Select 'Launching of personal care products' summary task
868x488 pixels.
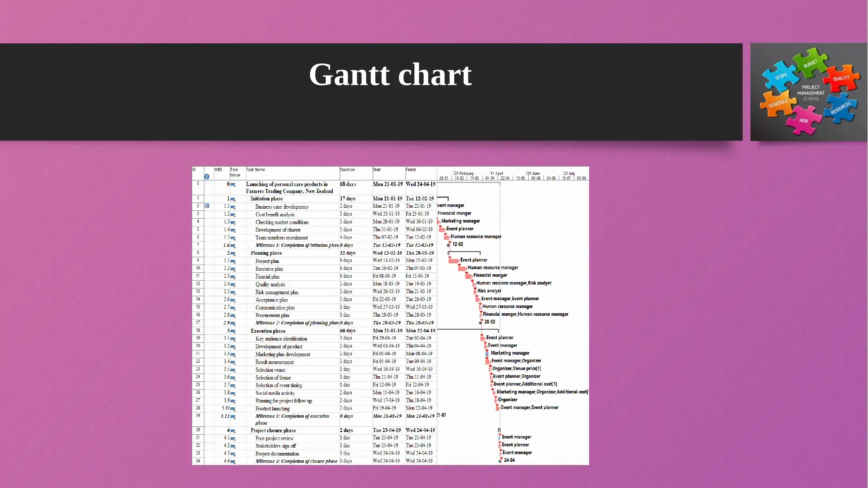289,188
